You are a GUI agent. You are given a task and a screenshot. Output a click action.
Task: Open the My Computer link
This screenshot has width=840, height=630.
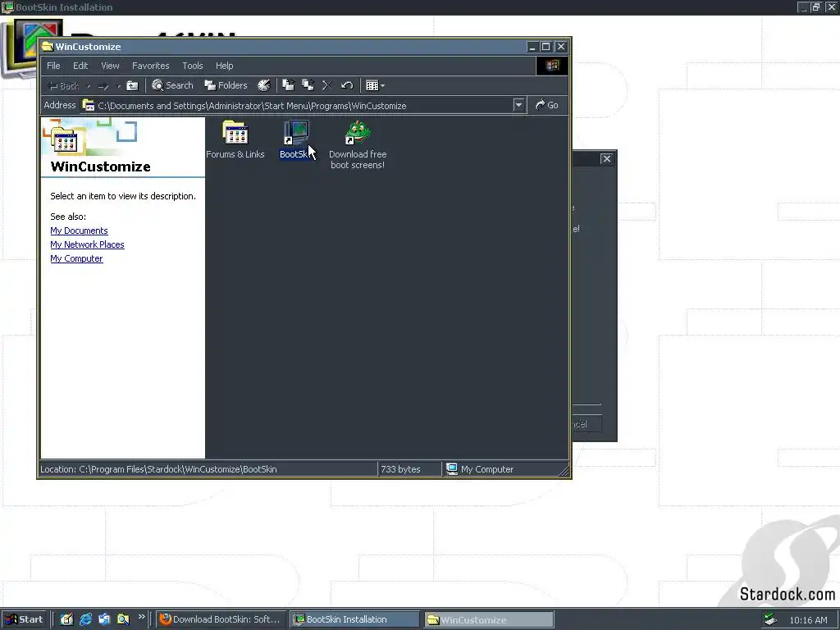pyautogui.click(x=76, y=258)
